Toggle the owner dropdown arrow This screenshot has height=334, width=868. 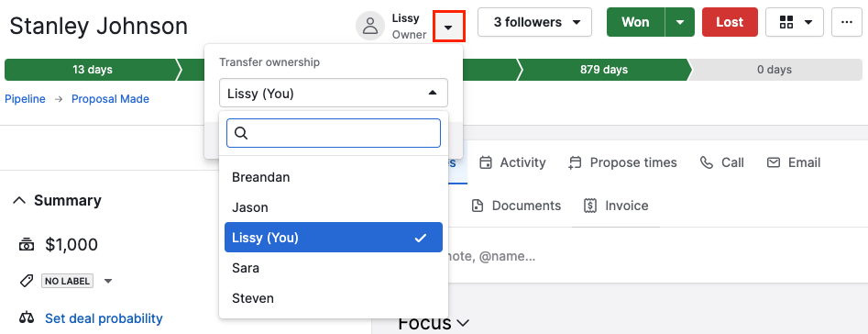click(449, 26)
